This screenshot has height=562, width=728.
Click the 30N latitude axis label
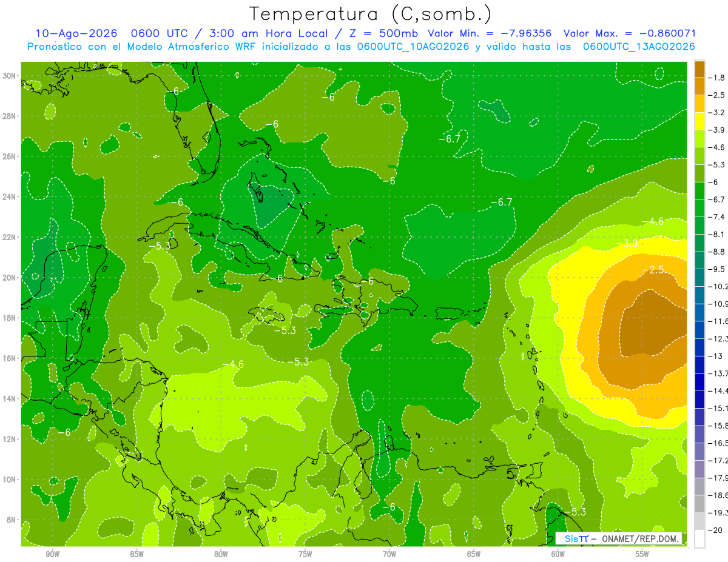8,76
